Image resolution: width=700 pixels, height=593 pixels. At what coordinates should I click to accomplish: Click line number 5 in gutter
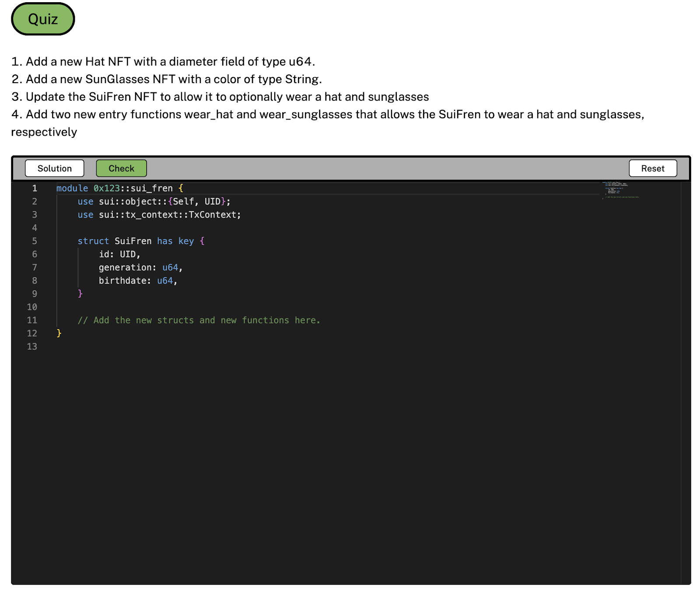35,241
